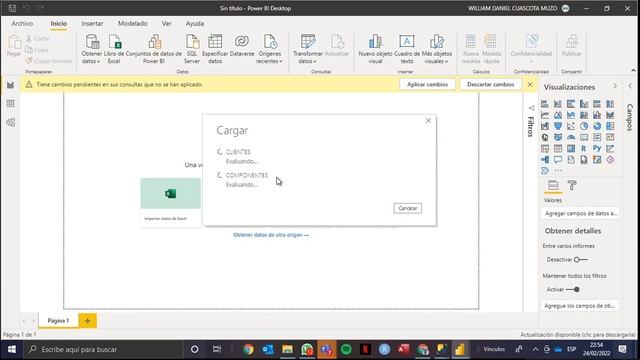Screen dimensions: 640x360
Task: Dismiss the yellow pending changes banner
Action: tap(530, 84)
